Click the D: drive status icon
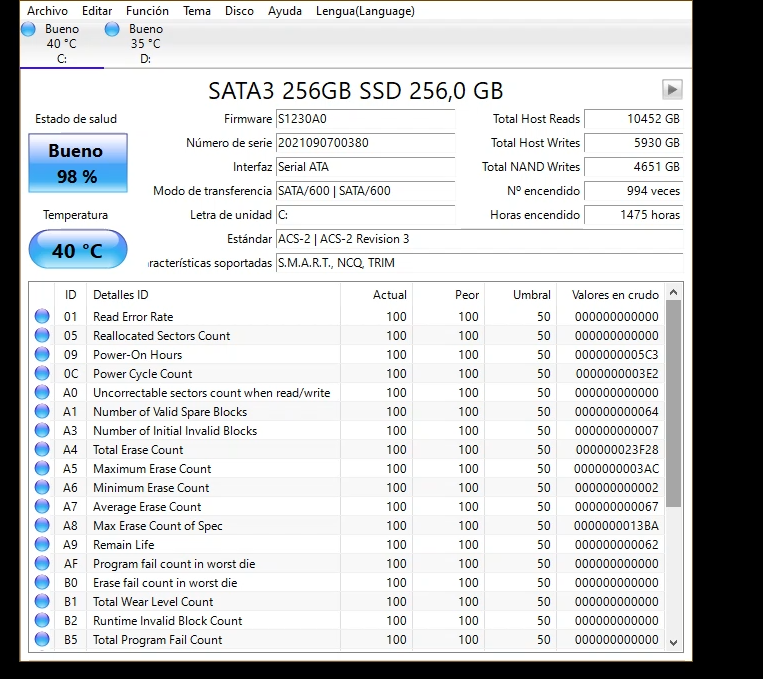Screen dimensions: 763x679 [x=112, y=29]
